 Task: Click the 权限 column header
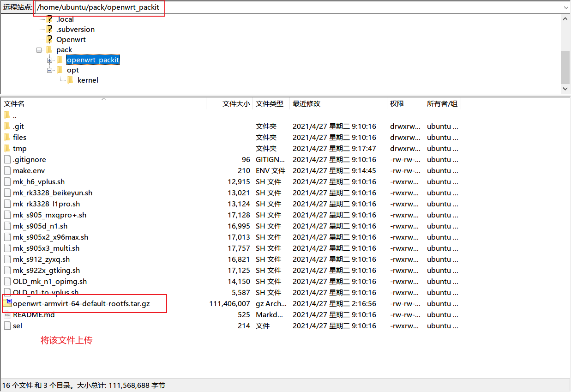[x=397, y=104]
